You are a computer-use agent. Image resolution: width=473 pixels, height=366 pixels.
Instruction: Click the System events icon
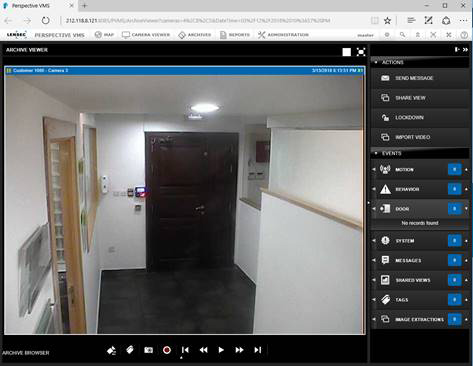tap(385, 240)
